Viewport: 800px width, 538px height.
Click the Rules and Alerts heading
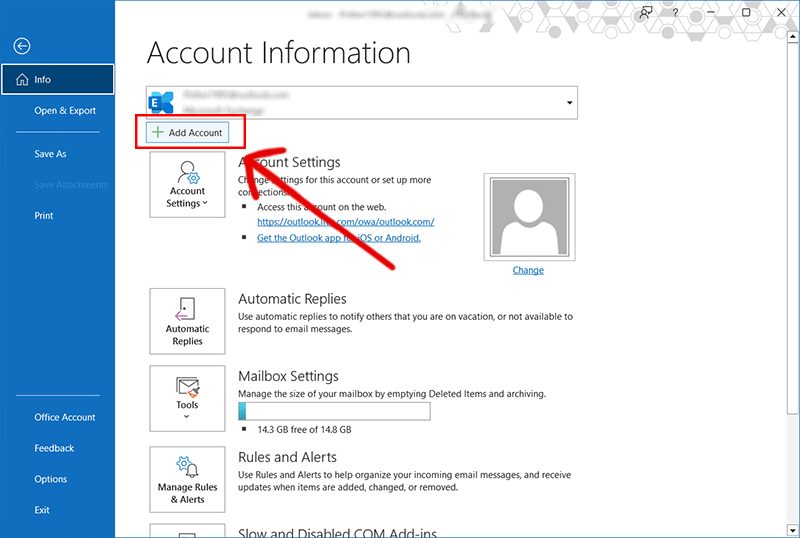tap(287, 457)
